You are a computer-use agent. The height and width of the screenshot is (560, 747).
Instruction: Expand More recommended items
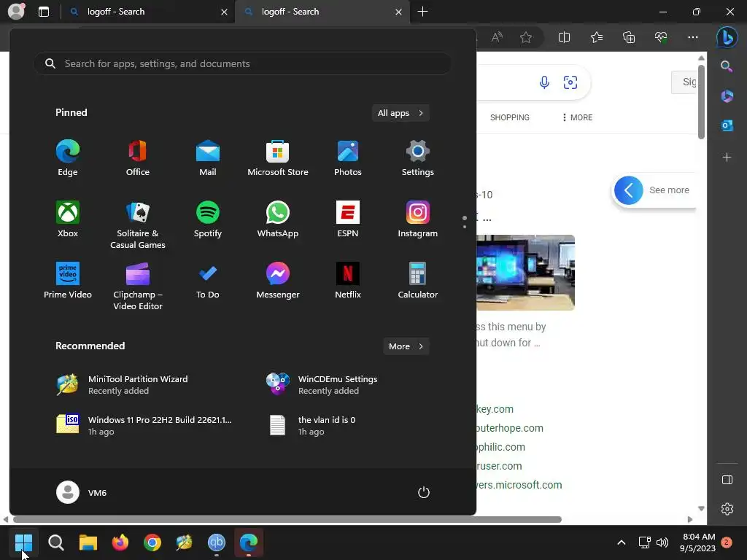[406, 346]
